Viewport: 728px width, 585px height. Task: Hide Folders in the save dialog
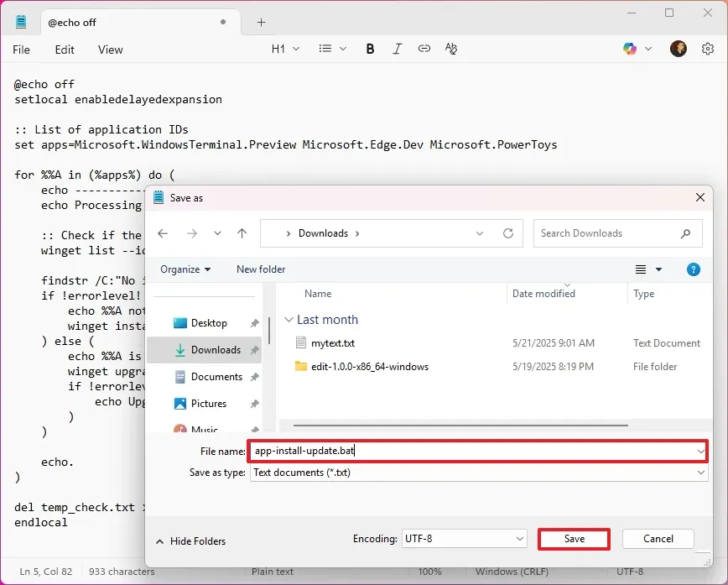[191, 541]
